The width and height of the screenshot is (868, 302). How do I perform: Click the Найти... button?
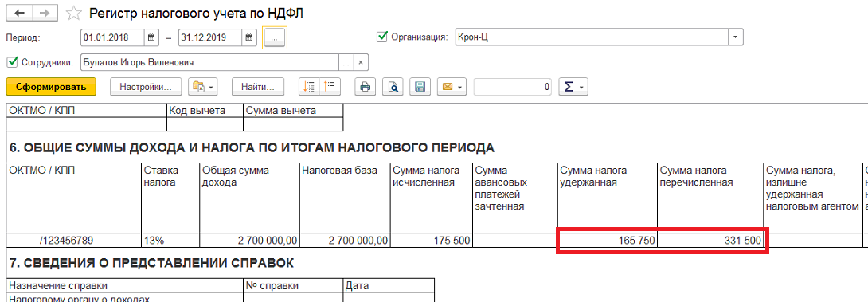[258, 86]
